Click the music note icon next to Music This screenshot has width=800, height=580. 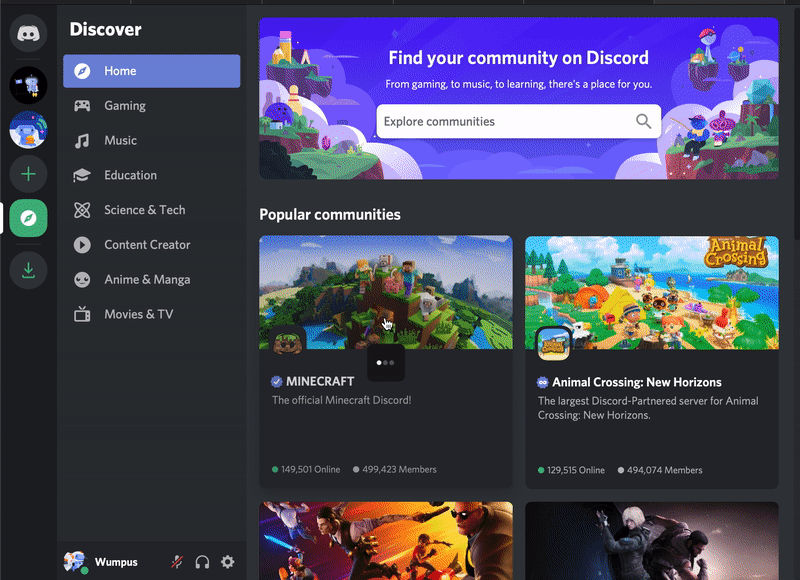click(x=82, y=140)
